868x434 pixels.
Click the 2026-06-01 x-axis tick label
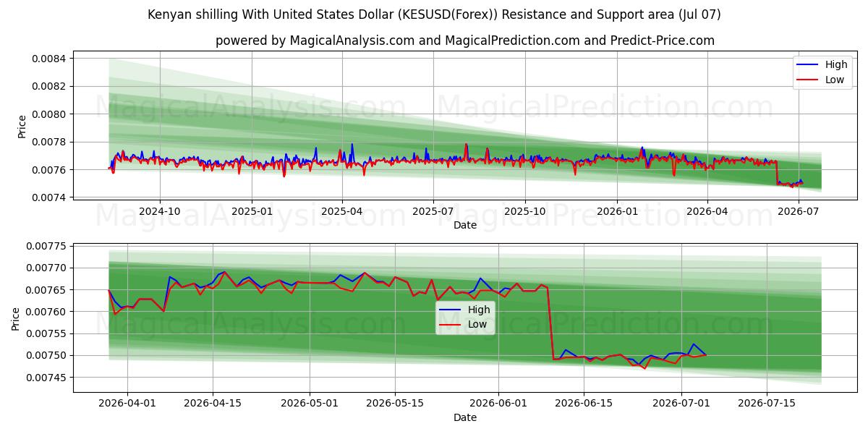498,404
